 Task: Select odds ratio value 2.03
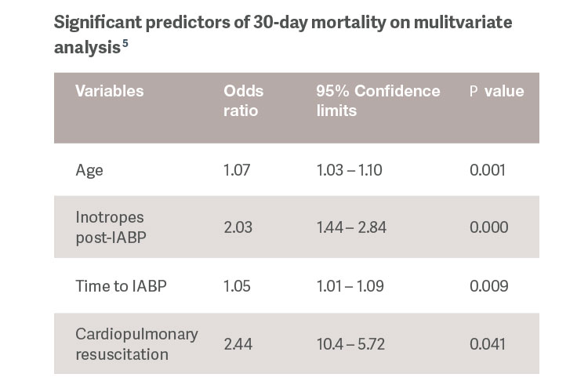[238, 227]
